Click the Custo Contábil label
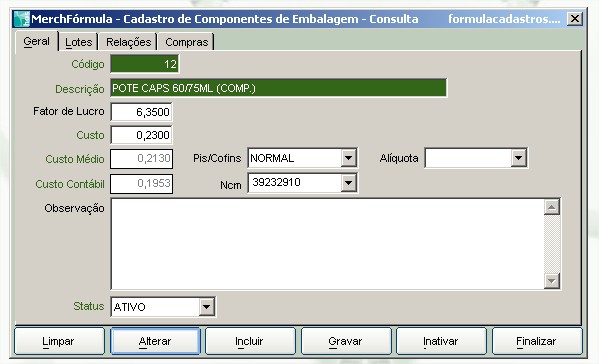This screenshot has height=364, width=599. click(x=70, y=184)
